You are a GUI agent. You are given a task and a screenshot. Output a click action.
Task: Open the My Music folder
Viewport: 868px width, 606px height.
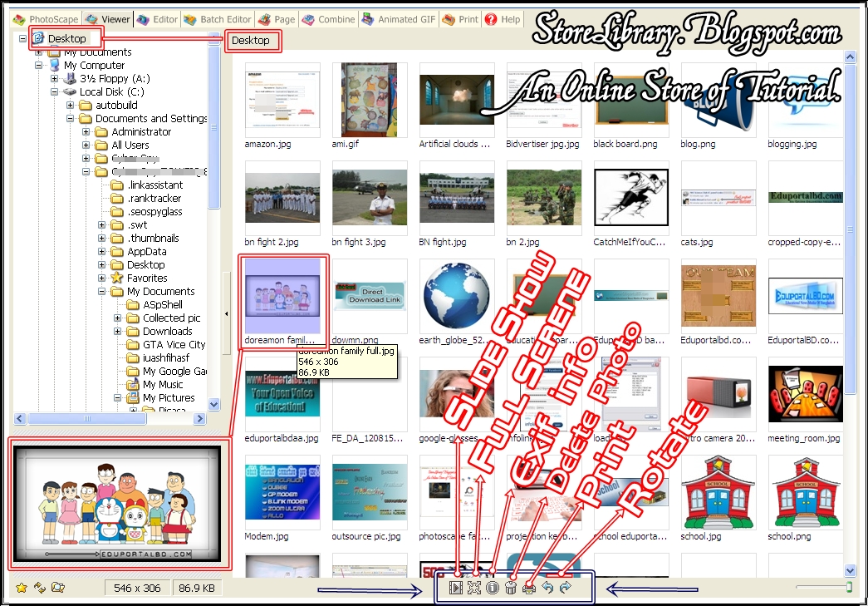coord(163,384)
